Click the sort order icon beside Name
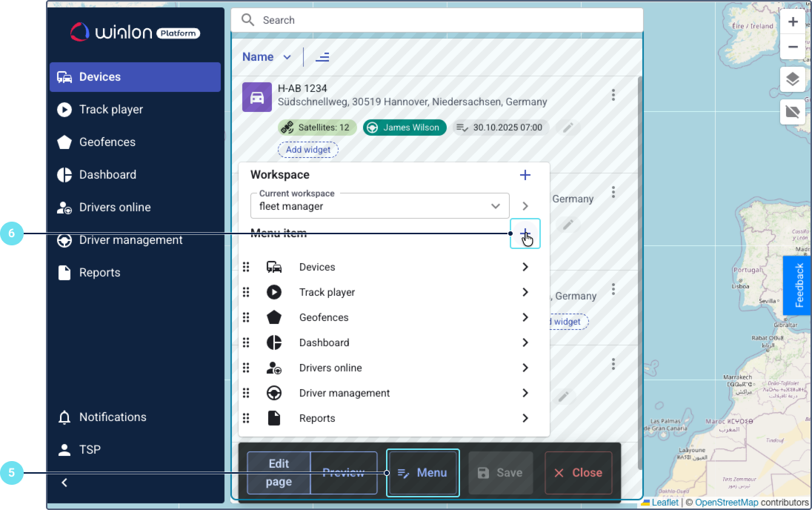 point(322,57)
